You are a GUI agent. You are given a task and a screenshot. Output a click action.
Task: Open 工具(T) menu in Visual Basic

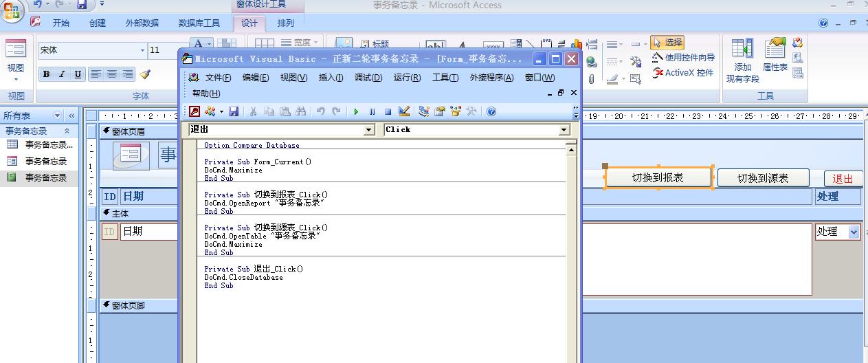[x=445, y=78]
